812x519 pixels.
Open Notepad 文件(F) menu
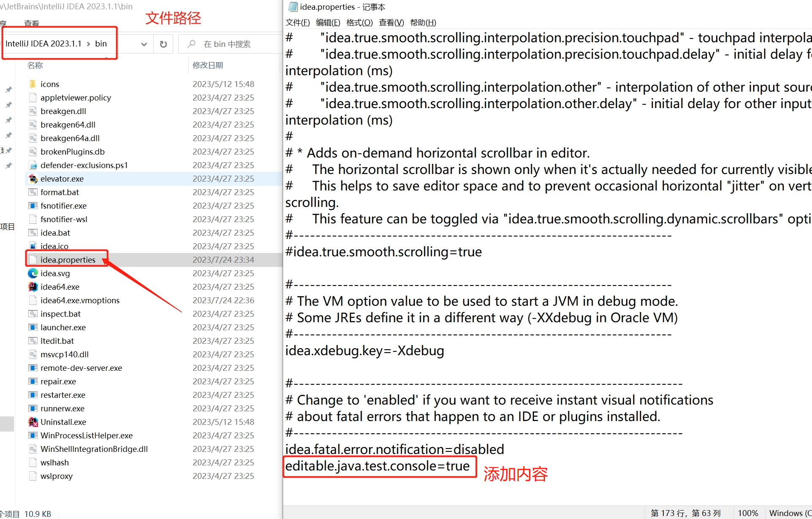pos(298,22)
